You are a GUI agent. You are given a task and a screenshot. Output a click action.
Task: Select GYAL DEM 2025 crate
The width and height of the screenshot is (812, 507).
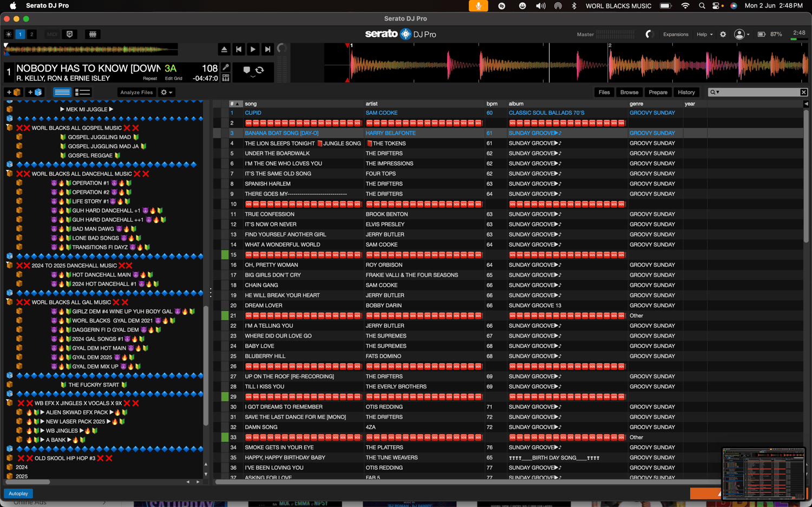point(92,357)
